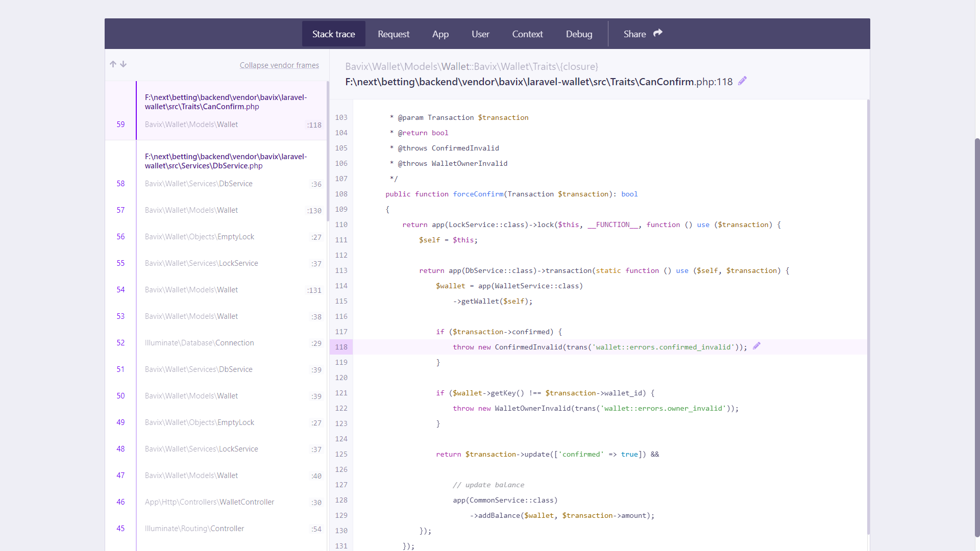Viewport: 980px width, 551px height.
Task: View the User tab
Action: point(480,34)
